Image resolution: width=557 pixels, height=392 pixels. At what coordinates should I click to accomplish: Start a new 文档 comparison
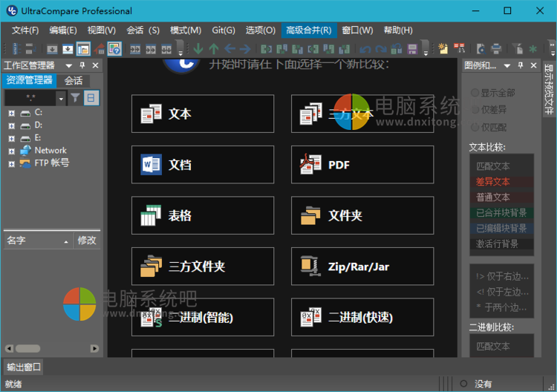point(203,164)
